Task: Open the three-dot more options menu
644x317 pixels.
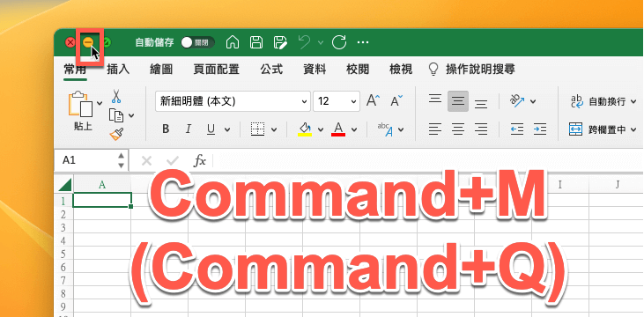Action: (363, 42)
